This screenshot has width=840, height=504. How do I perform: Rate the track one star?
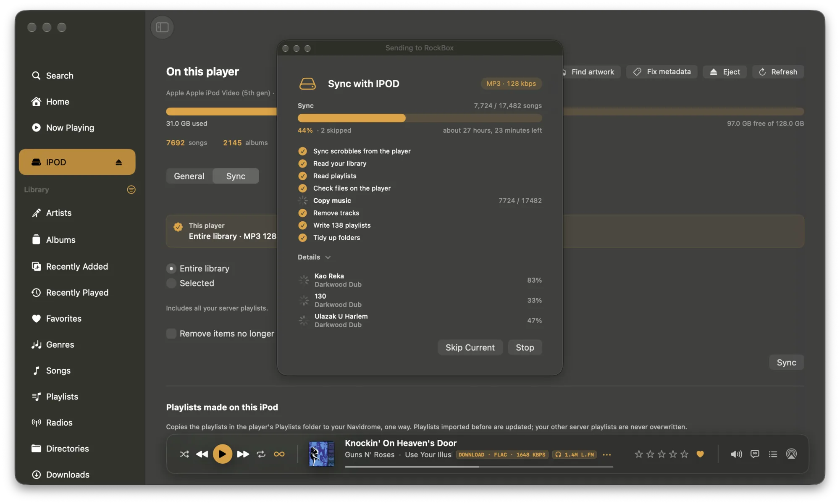[x=639, y=454]
